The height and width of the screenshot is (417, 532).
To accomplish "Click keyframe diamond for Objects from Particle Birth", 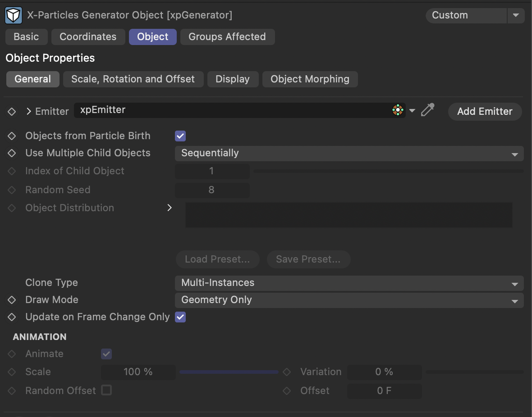I will tap(12, 136).
